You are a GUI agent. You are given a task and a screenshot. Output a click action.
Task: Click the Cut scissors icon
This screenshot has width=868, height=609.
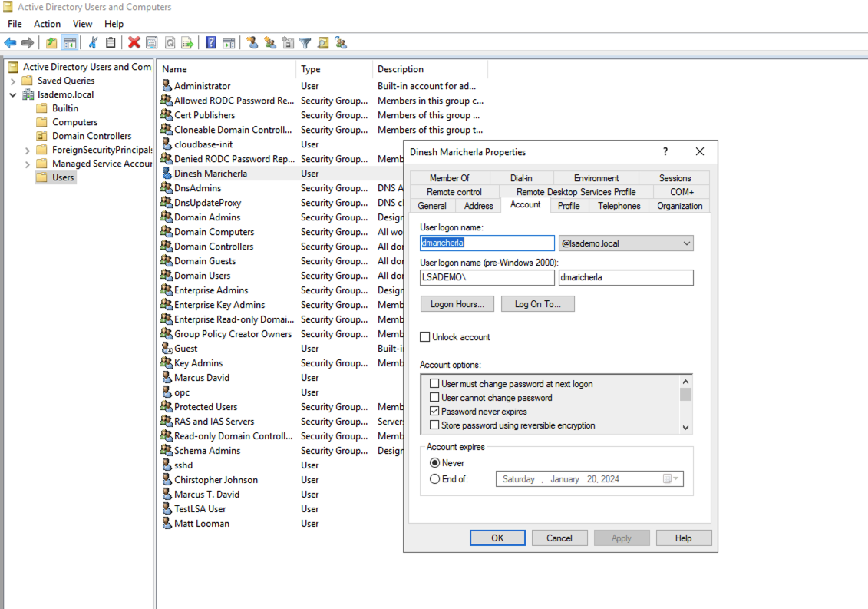93,43
